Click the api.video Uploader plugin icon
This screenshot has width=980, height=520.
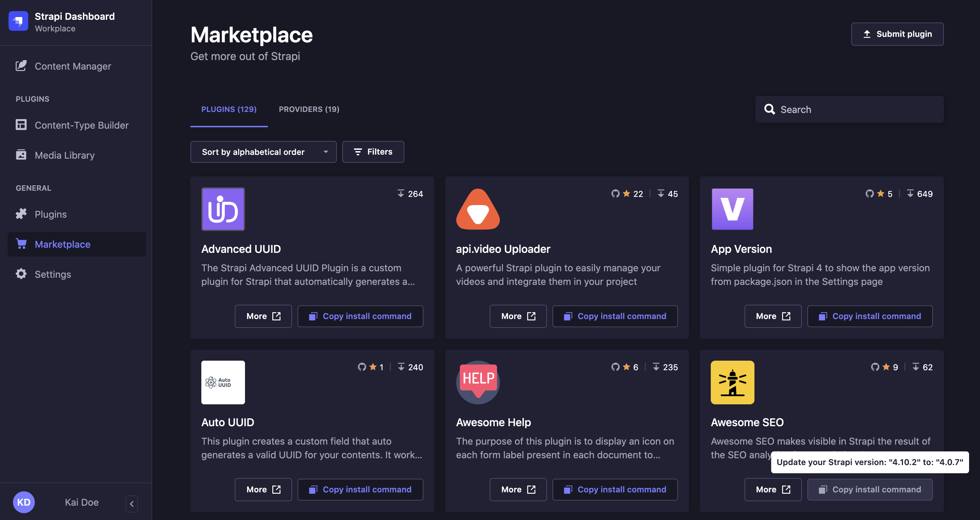tap(478, 210)
